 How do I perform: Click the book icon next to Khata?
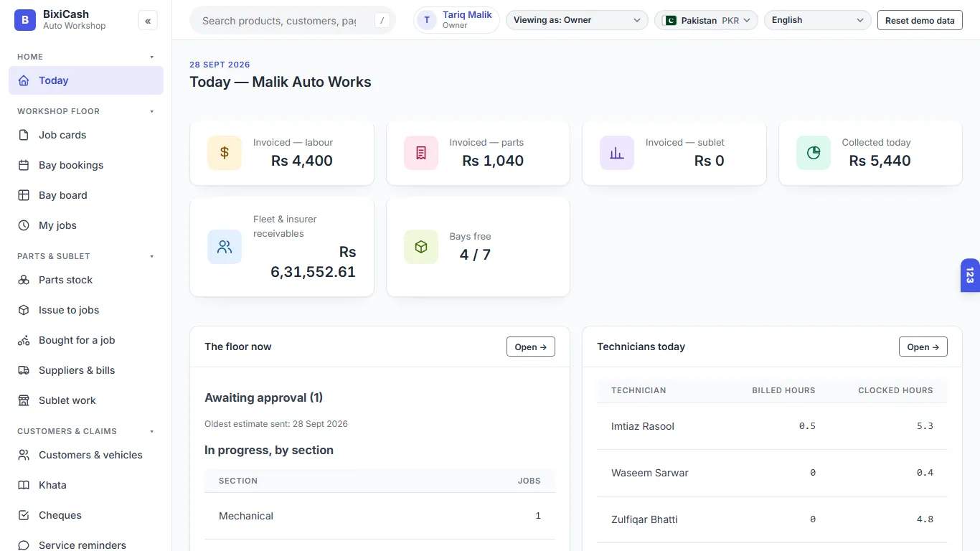tap(24, 485)
